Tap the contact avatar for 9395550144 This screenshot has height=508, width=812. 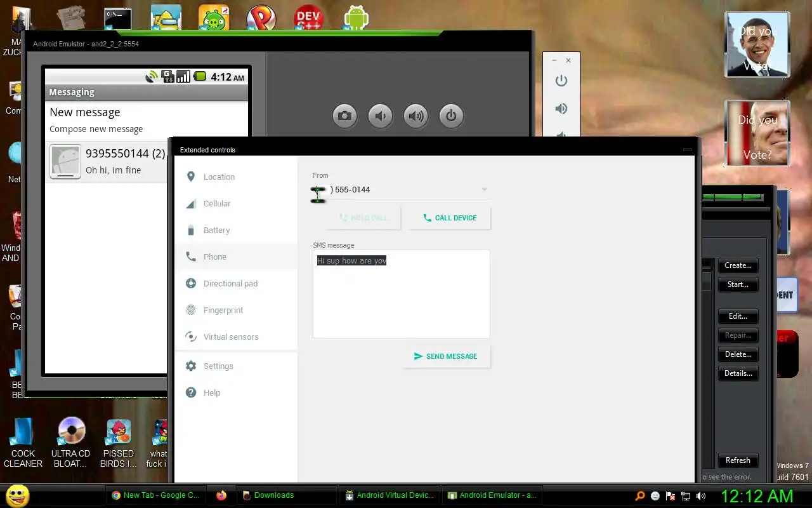[65, 162]
